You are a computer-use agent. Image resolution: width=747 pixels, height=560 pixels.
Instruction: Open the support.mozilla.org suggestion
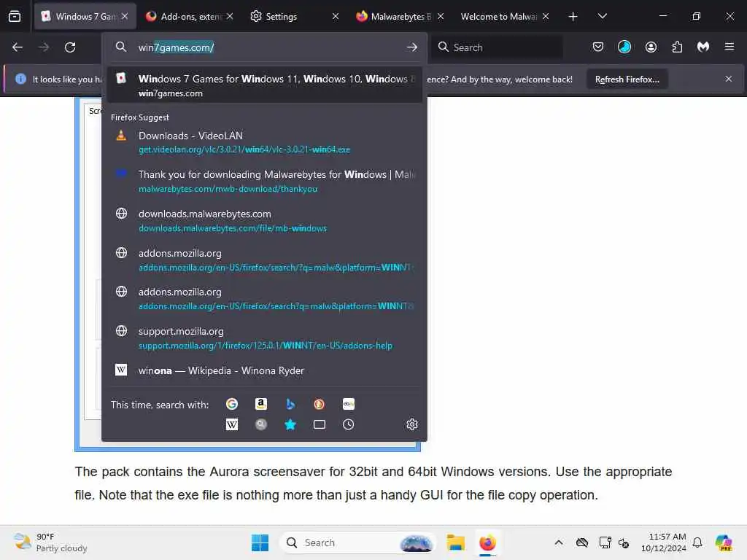(x=264, y=338)
